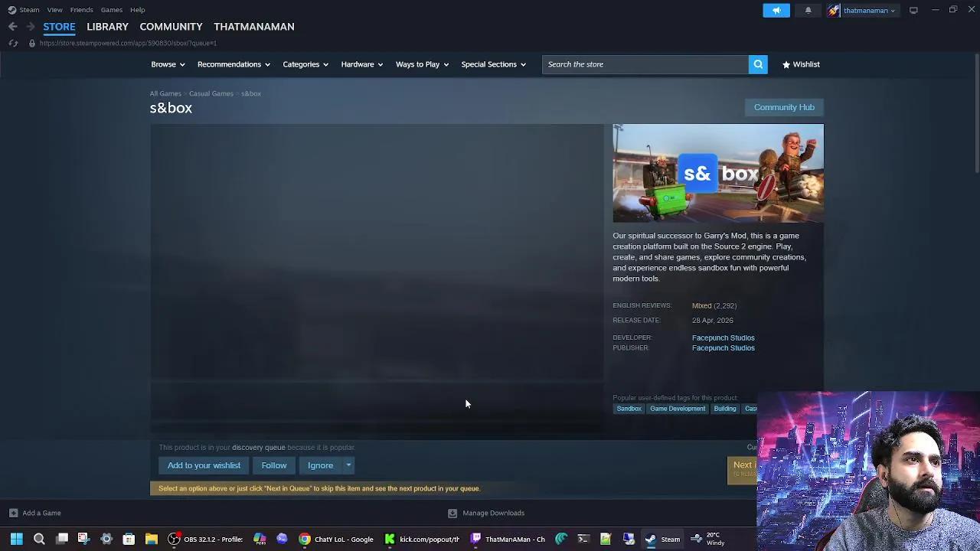This screenshot has width=980, height=551.
Task: Click the All Games breadcrumb
Action: [165, 93]
